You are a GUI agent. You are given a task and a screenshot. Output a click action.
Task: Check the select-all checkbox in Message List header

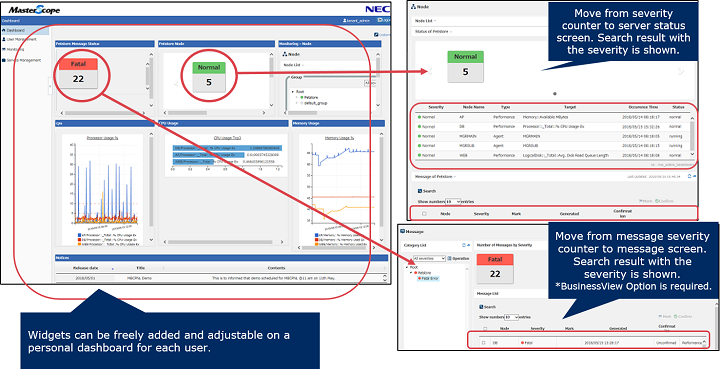click(484, 329)
